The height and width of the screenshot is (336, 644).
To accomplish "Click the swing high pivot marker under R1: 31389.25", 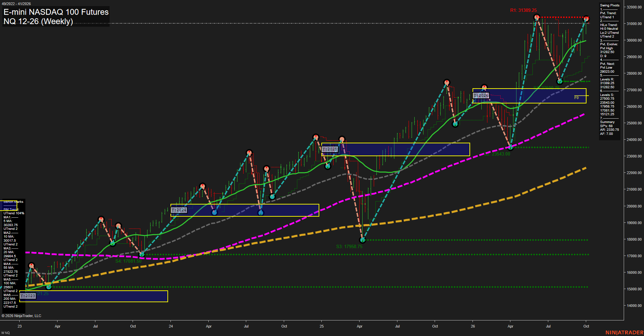I will pyautogui.click(x=536, y=17).
